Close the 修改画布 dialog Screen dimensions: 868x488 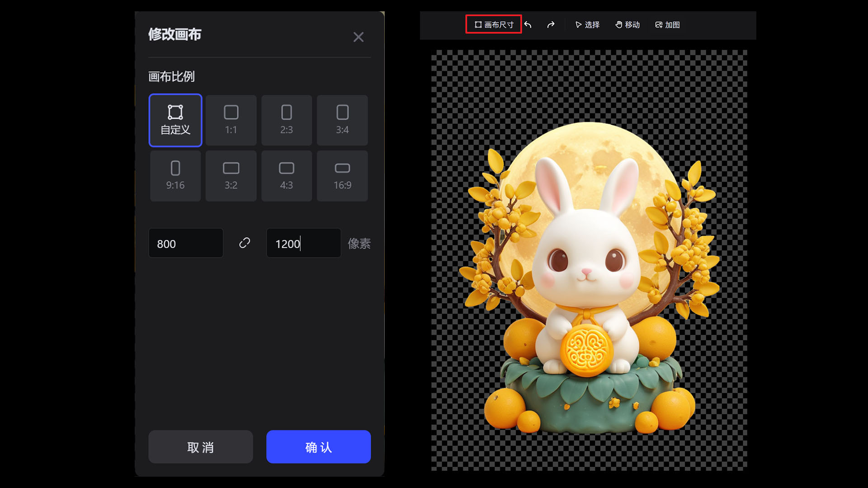pyautogui.click(x=359, y=37)
